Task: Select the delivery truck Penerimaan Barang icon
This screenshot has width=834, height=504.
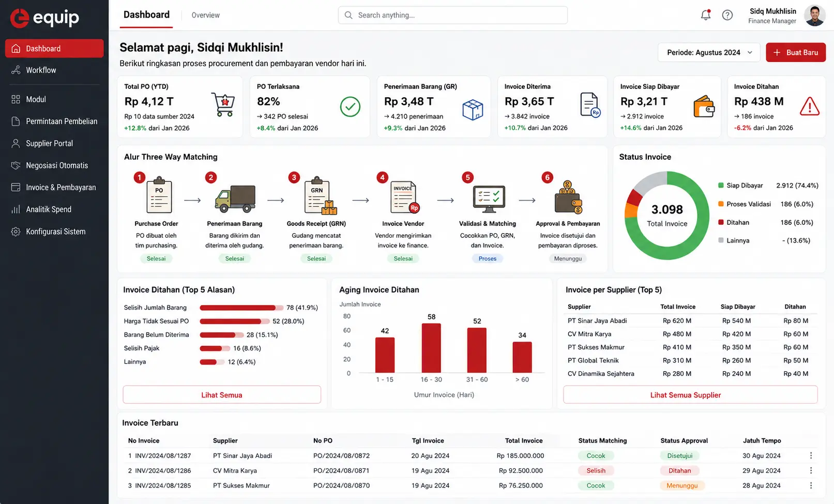Action: click(235, 199)
